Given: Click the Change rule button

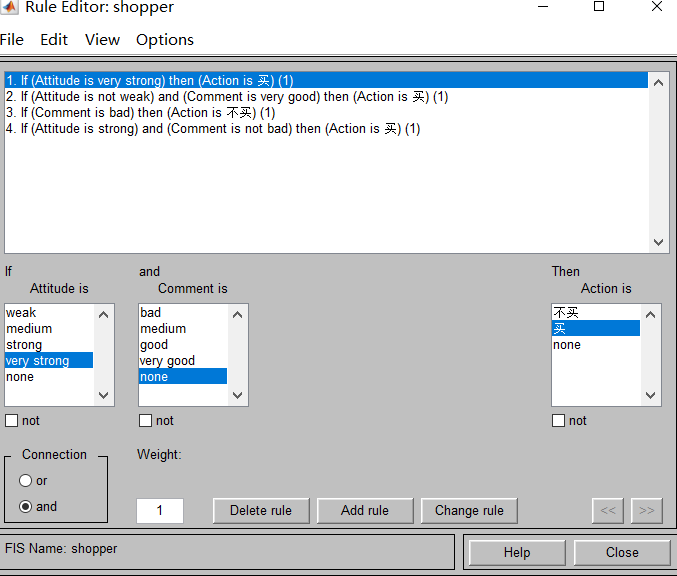Looking at the screenshot, I should click(469, 511).
